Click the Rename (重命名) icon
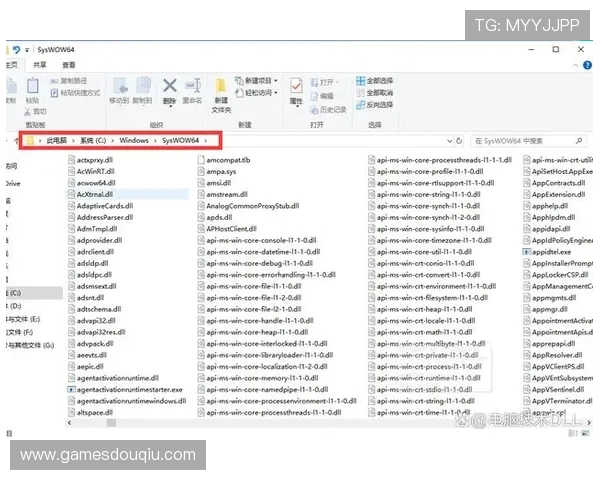Screen dimensions: 600x480 (x=192, y=90)
